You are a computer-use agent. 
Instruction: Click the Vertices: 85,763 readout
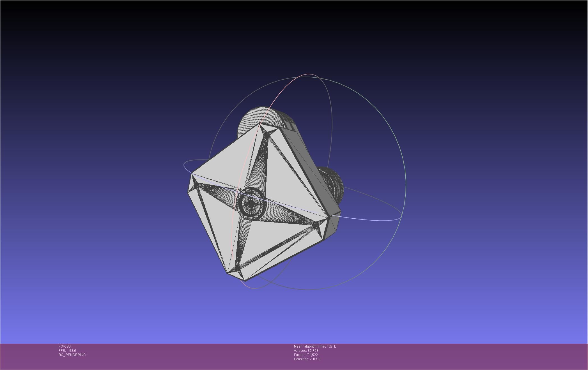coord(306,351)
